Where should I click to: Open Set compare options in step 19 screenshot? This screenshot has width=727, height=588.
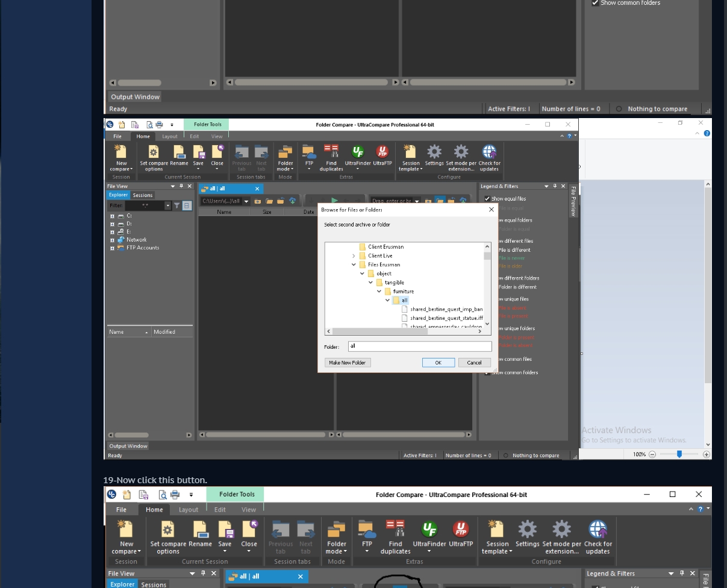(168, 537)
